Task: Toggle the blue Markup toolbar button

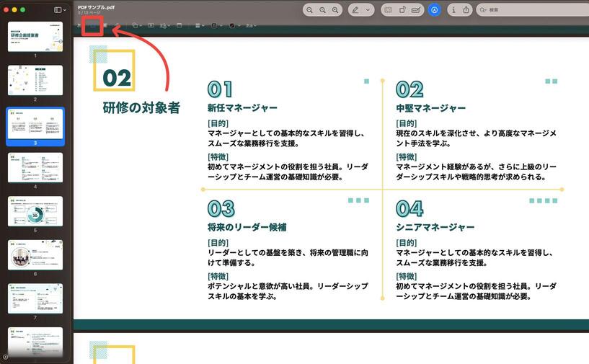Action: pyautogui.click(x=434, y=10)
